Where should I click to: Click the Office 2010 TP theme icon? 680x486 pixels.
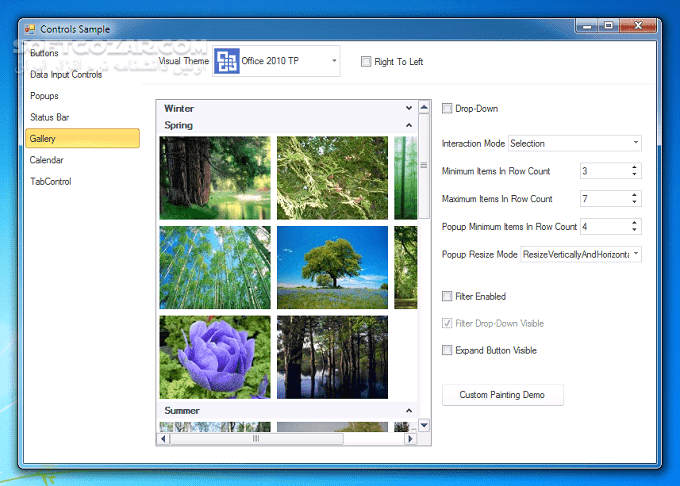click(x=228, y=62)
